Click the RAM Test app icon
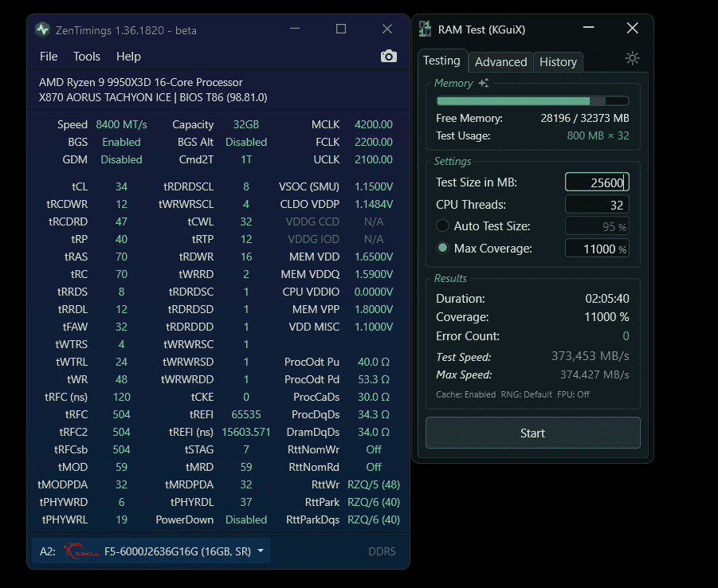The image size is (718, 588). click(x=425, y=29)
